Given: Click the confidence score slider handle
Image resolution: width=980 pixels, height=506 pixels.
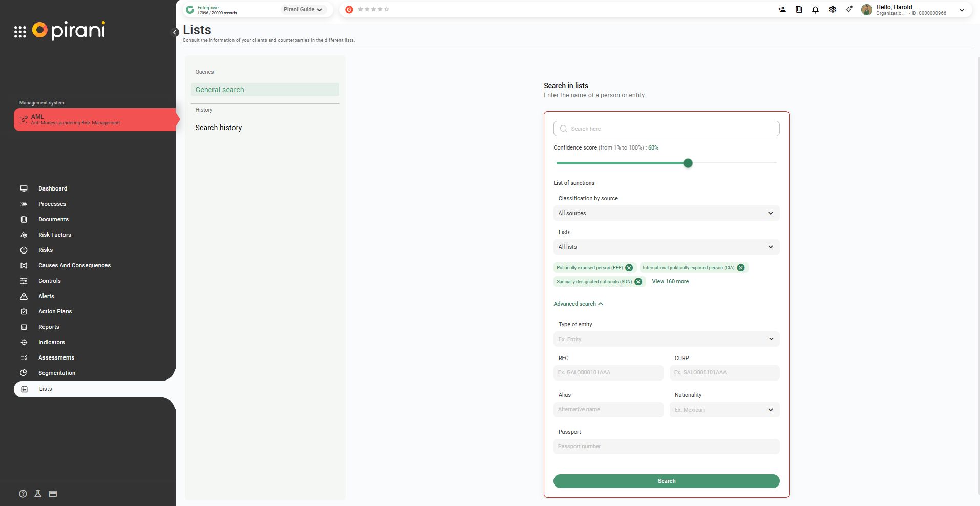Looking at the screenshot, I should (x=688, y=163).
